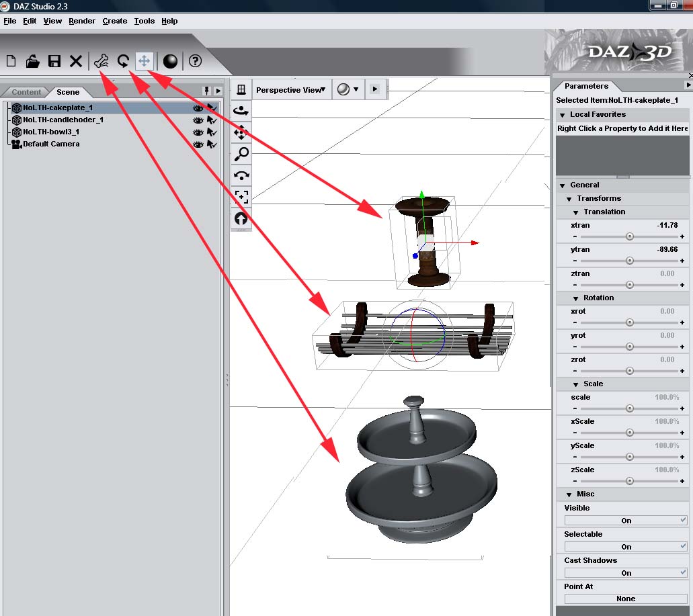Collapse the Scale group
Screen dimensions: 693x616
coord(576,385)
